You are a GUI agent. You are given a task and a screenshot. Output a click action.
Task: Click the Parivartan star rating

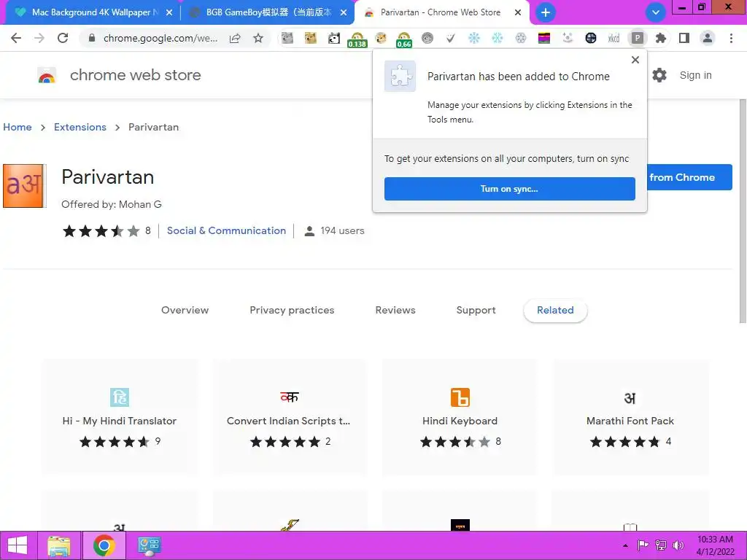pyautogui.click(x=101, y=231)
